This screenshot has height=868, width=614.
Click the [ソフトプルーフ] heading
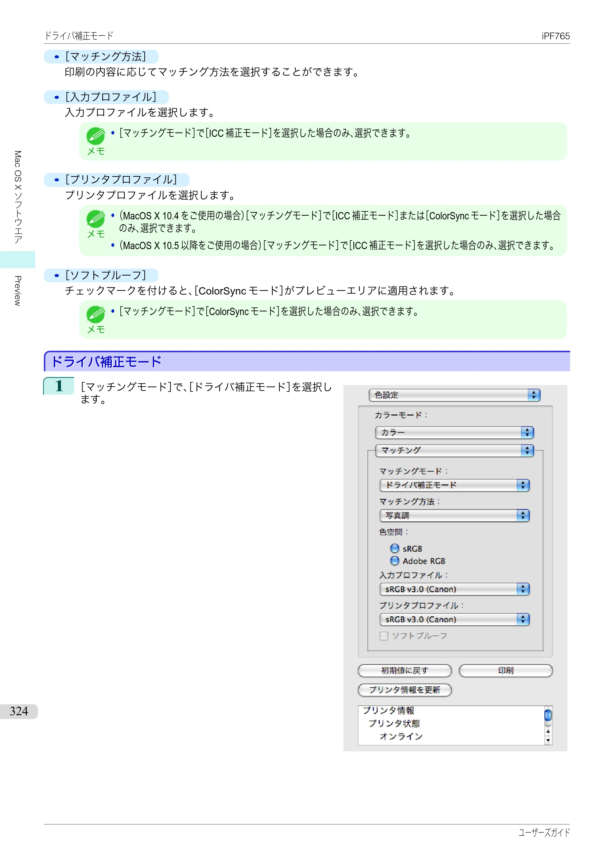[x=106, y=275]
